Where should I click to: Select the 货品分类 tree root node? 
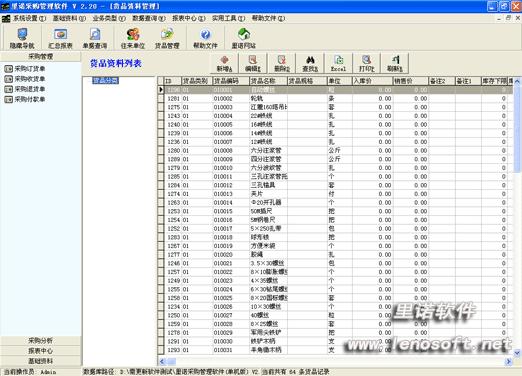(105, 80)
